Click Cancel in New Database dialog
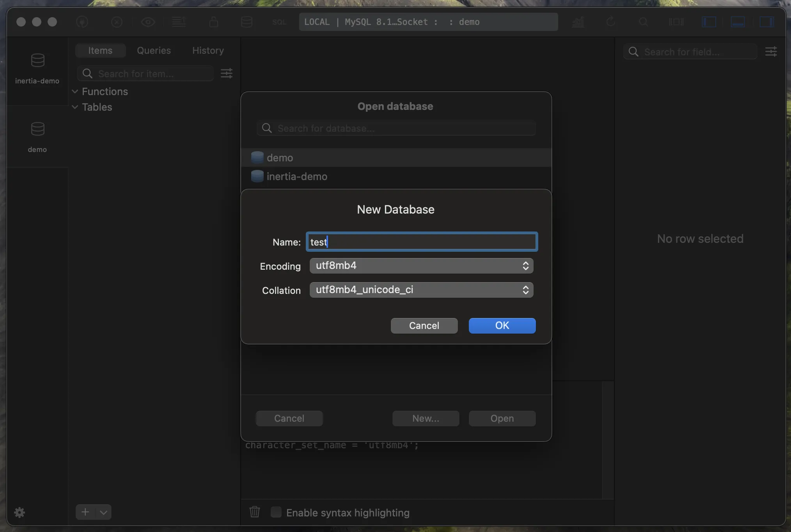The image size is (791, 532). pyautogui.click(x=424, y=325)
